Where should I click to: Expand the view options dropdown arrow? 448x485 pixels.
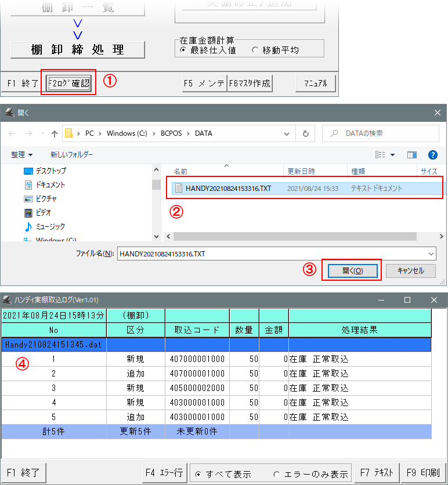pos(392,155)
